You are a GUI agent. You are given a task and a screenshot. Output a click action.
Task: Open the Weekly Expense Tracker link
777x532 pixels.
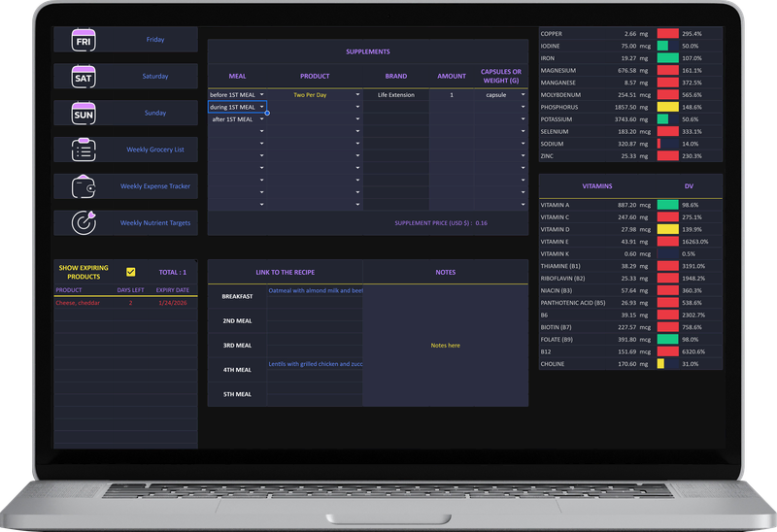(155, 186)
